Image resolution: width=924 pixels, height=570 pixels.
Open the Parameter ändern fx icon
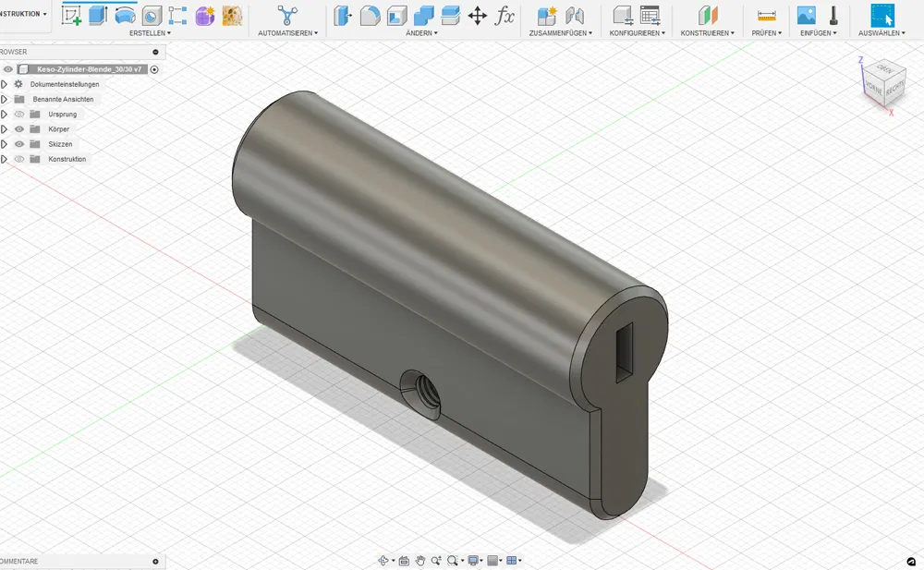coord(505,16)
